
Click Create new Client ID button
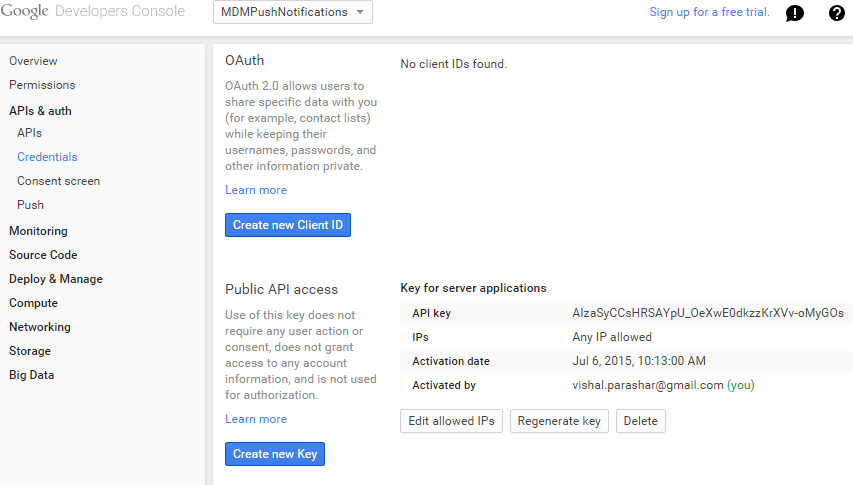tap(288, 225)
